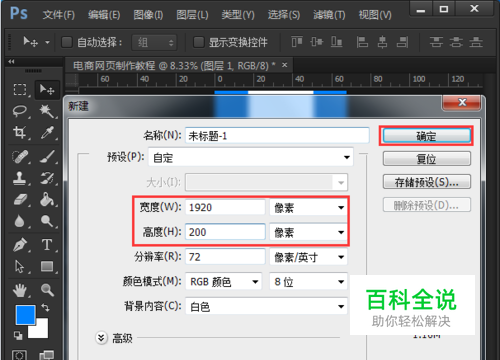Click Move tool preset picker in options bar
The image size is (500, 360).
[x=36, y=42]
